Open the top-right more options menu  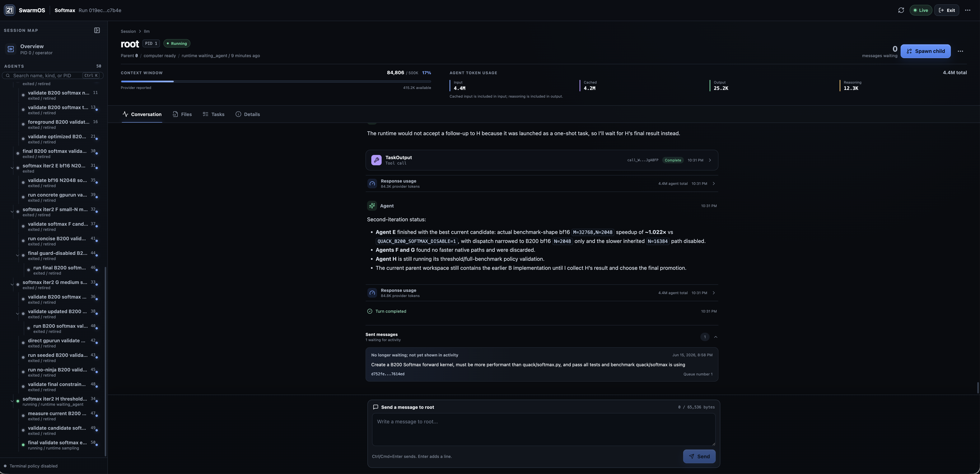click(968, 10)
